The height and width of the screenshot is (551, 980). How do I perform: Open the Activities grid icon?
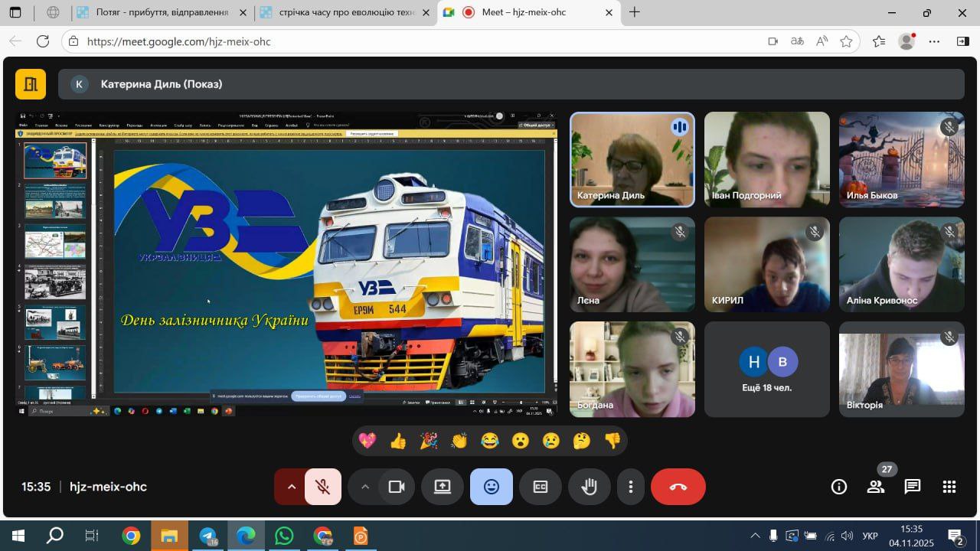[x=949, y=487]
